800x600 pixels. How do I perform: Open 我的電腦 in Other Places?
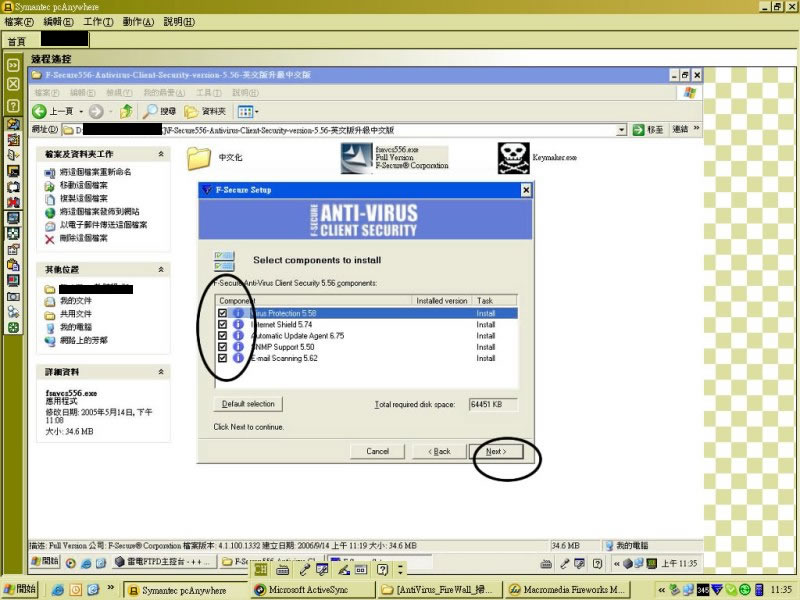tap(76, 327)
